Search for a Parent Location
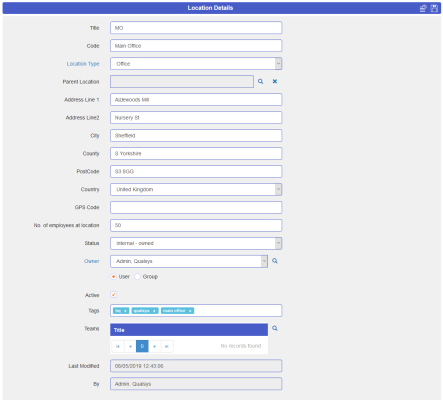 (x=261, y=81)
